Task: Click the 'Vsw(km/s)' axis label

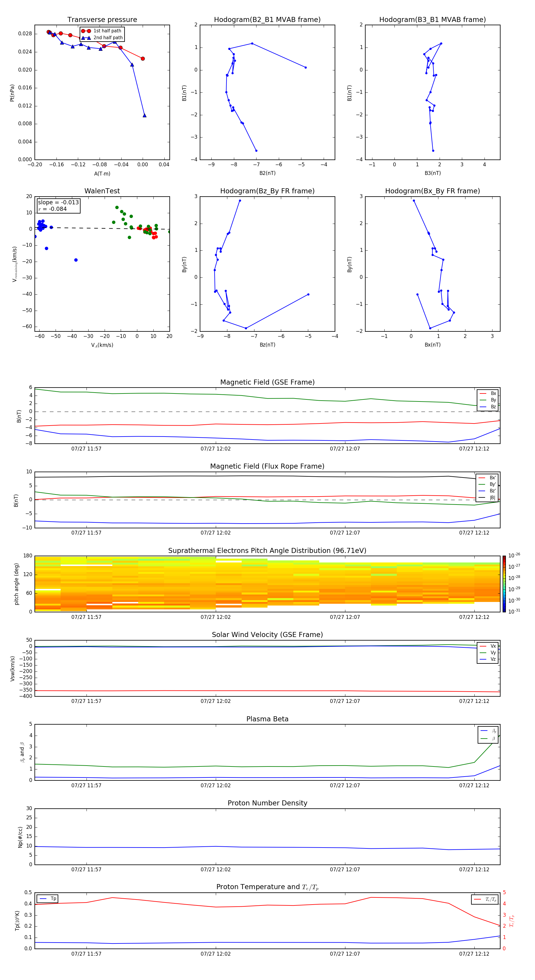Action: click(x=12, y=668)
